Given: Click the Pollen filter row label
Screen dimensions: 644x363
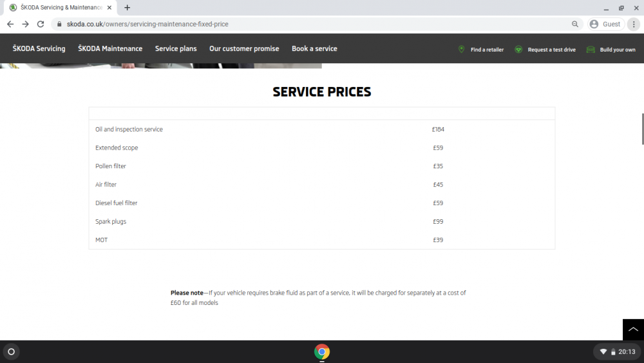Looking at the screenshot, I should point(111,166).
